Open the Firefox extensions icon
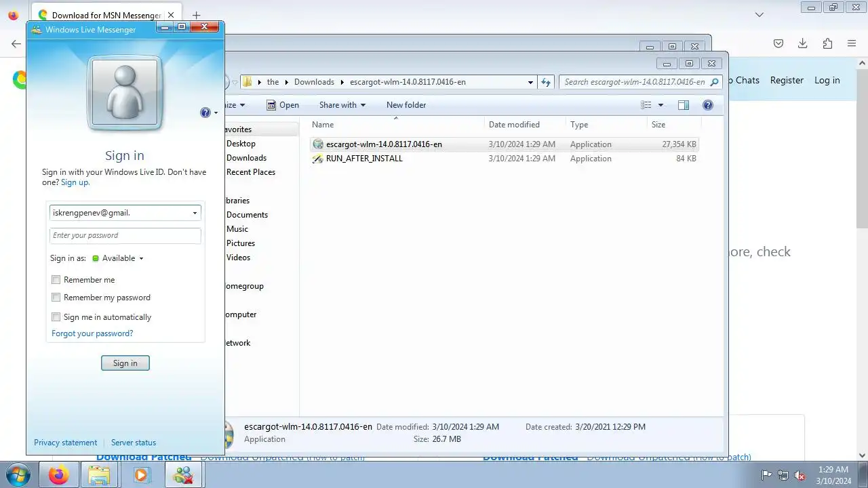Image resolution: width=868 pixels, height=488 pixels. click(x=827, y=43)
